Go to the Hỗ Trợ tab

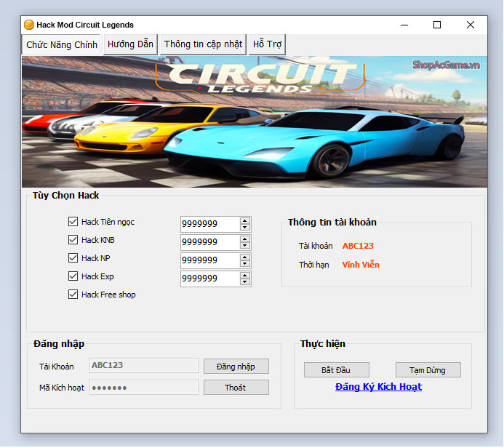[267, 44]
